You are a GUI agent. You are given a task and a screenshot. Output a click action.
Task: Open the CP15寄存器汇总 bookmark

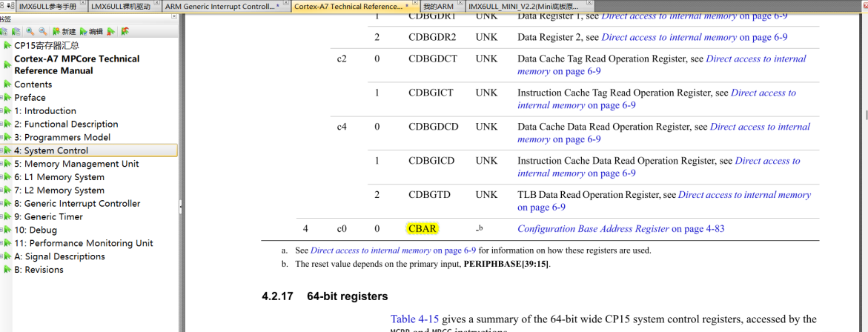click(x=47, y=45)
